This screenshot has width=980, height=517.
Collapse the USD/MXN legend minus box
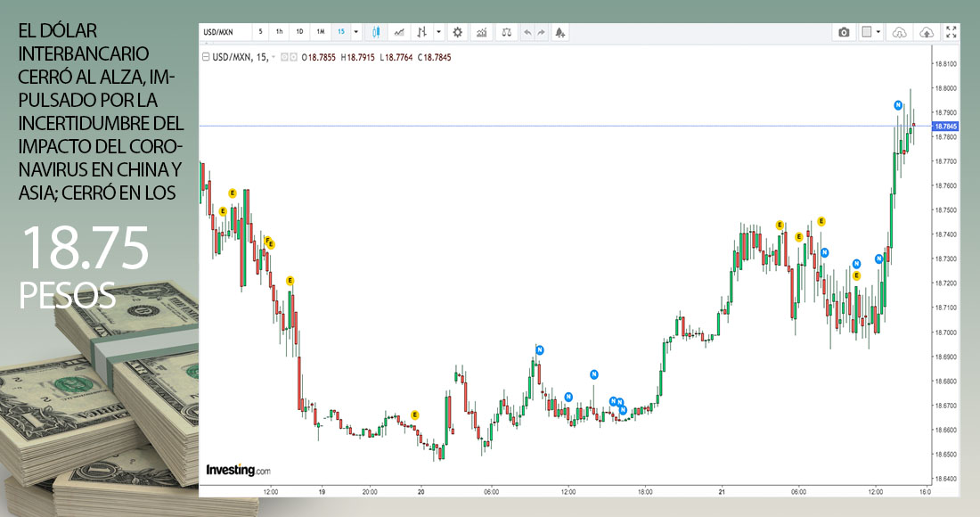tap(206, 57)
